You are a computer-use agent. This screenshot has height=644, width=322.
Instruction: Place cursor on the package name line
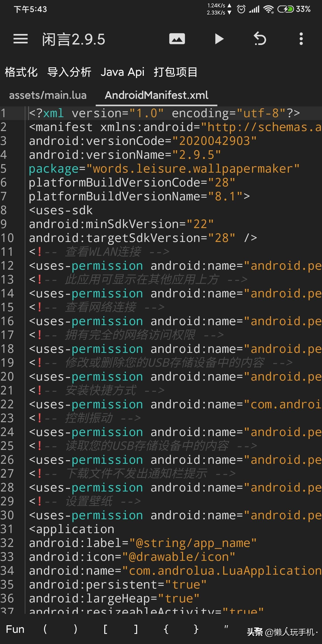164,169
